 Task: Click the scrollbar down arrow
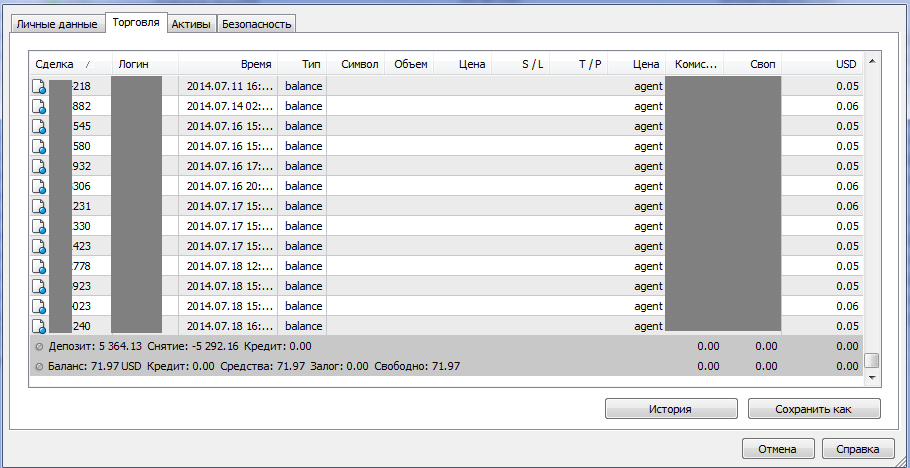point(872,379)
